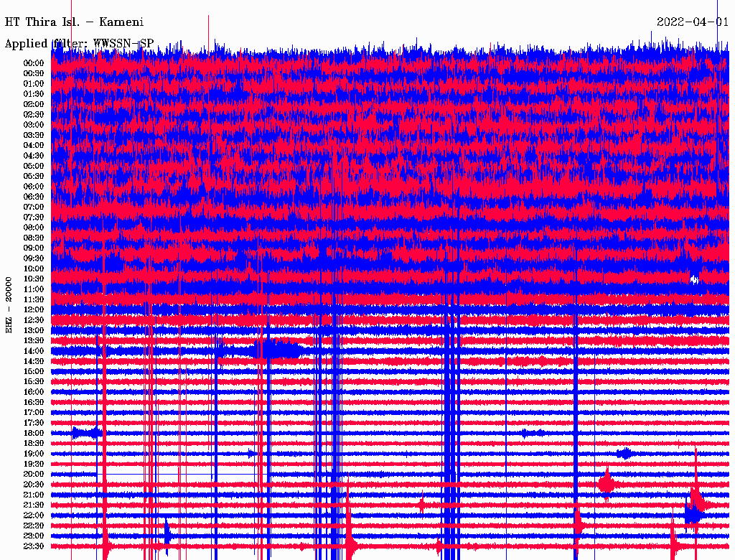Image resolution: width=735 pixels, height=560 pixels.
Task: Select the 00:00 time label
Action: coord(33,63)
